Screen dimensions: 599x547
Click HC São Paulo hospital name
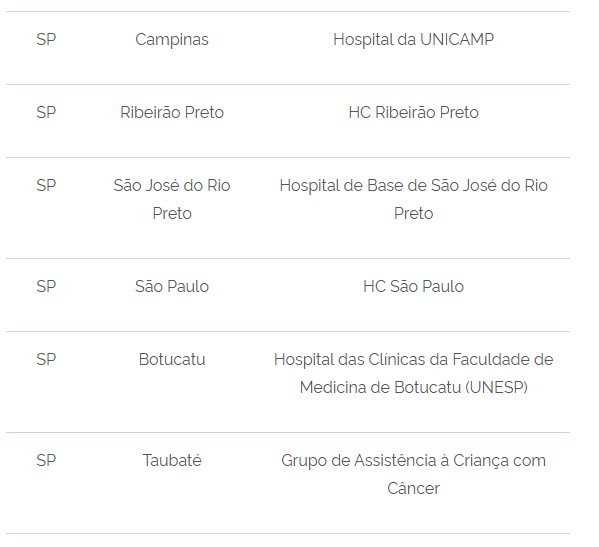413,286
